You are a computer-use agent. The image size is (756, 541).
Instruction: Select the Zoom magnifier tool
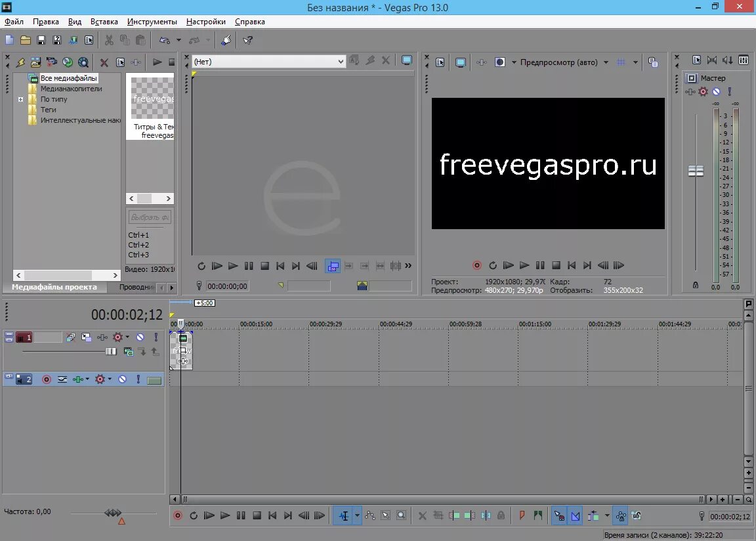pyautogui.click(x=401, y=515)
